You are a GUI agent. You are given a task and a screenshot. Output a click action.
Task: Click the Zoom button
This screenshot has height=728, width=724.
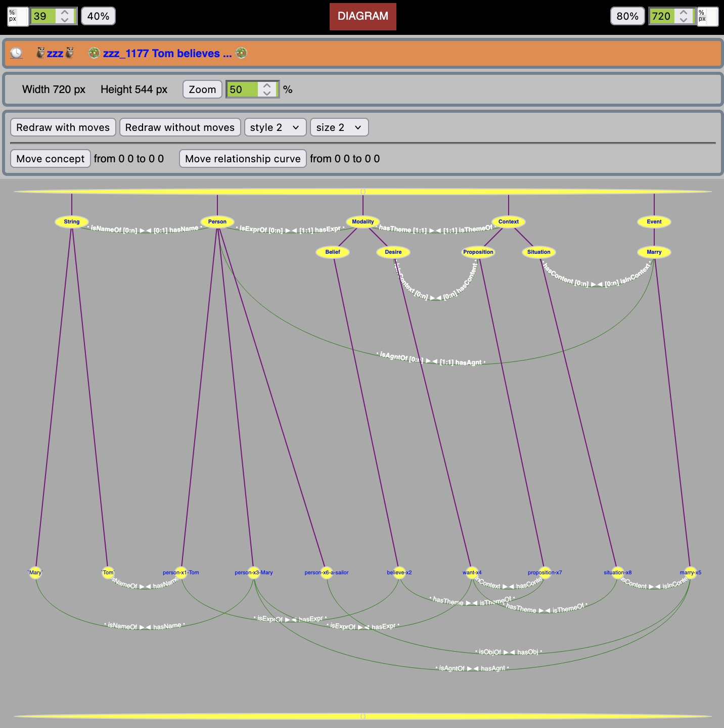(202, 89)
